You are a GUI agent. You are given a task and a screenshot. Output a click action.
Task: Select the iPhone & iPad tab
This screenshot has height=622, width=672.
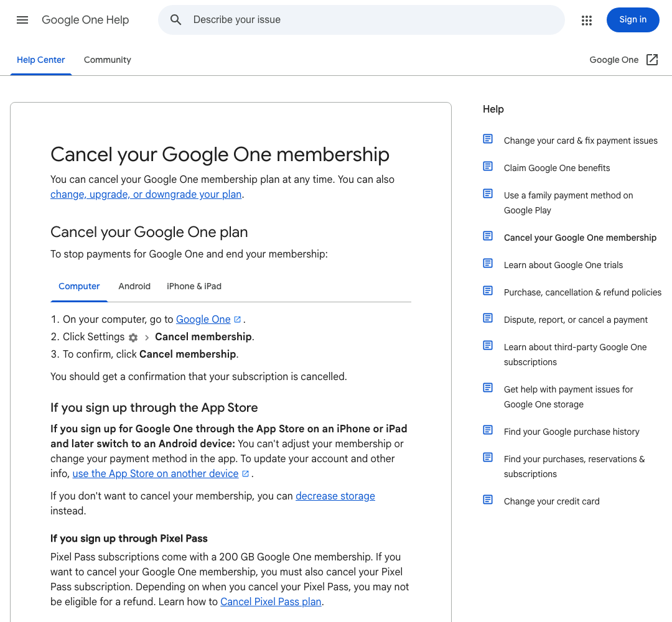[194, 286]
